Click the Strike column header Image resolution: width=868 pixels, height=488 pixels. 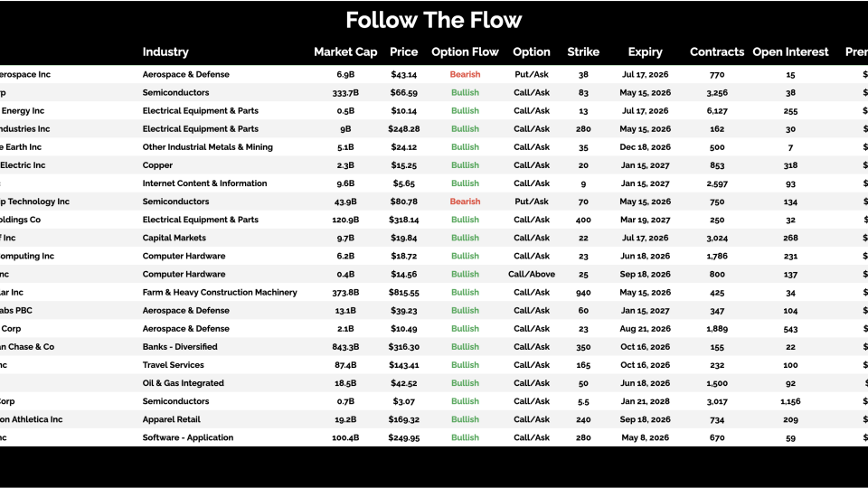pos(583,52)
